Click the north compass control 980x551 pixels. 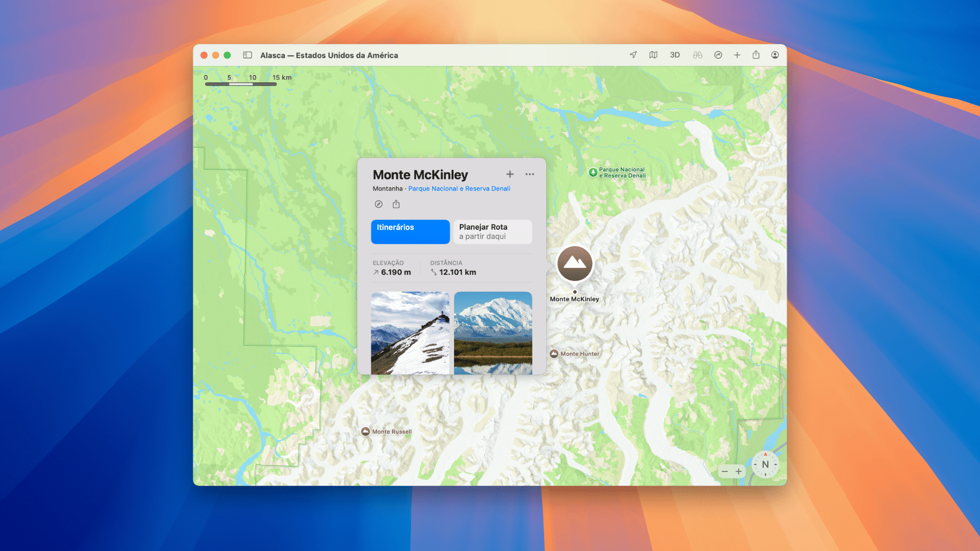click(x=765, y=464)
